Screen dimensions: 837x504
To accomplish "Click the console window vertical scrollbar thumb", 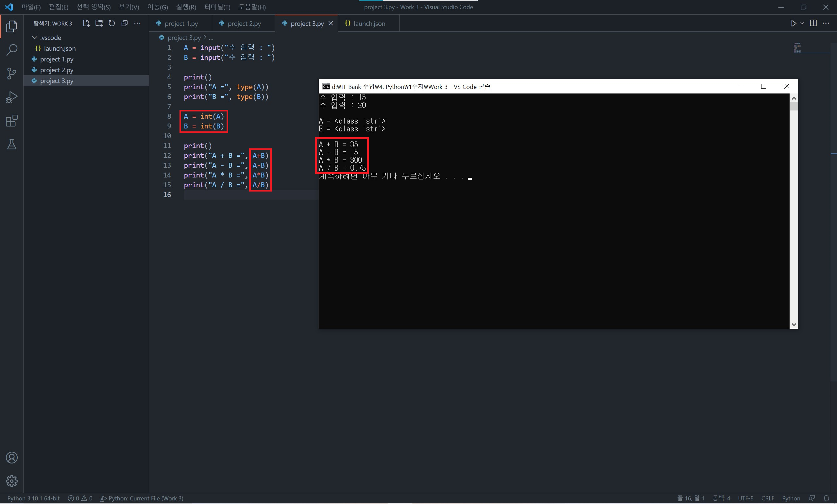I will [794, 106].
